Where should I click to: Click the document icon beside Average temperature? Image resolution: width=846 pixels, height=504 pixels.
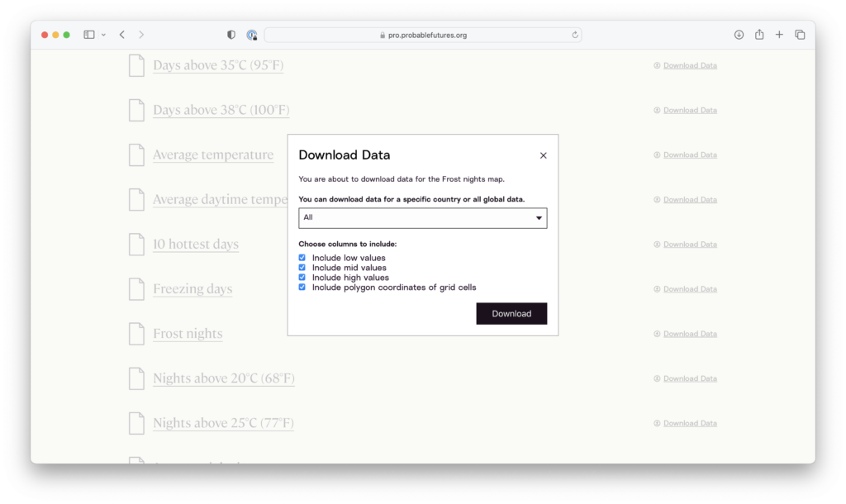click(x=136, y=155)
